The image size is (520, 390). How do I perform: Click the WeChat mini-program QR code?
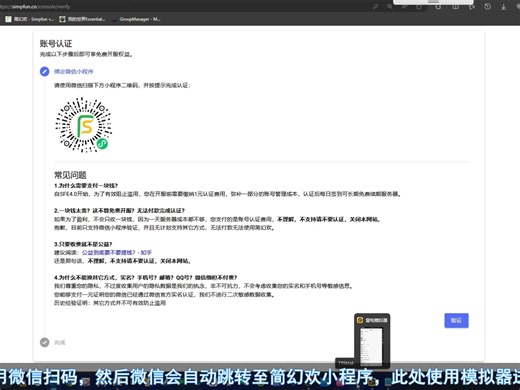83,125
